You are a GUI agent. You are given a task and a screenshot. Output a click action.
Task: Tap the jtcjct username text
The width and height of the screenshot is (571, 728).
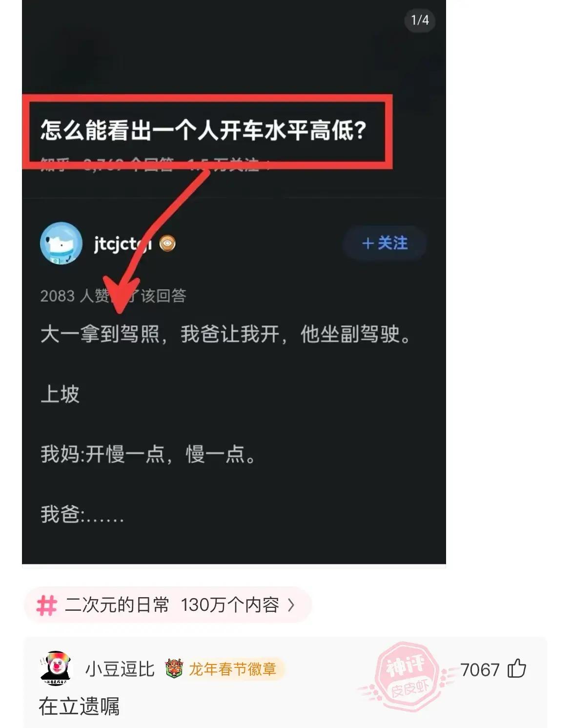click(x=122, y=243)
